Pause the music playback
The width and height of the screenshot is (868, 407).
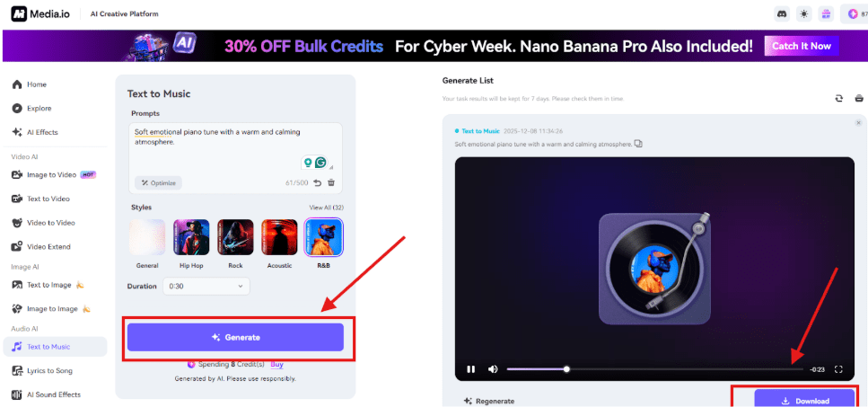pos(470,369)
